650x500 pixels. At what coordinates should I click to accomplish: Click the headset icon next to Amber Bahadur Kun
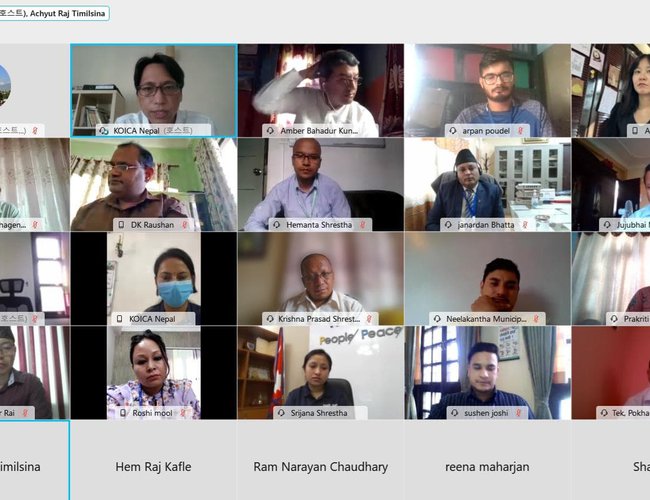[270, 131]
